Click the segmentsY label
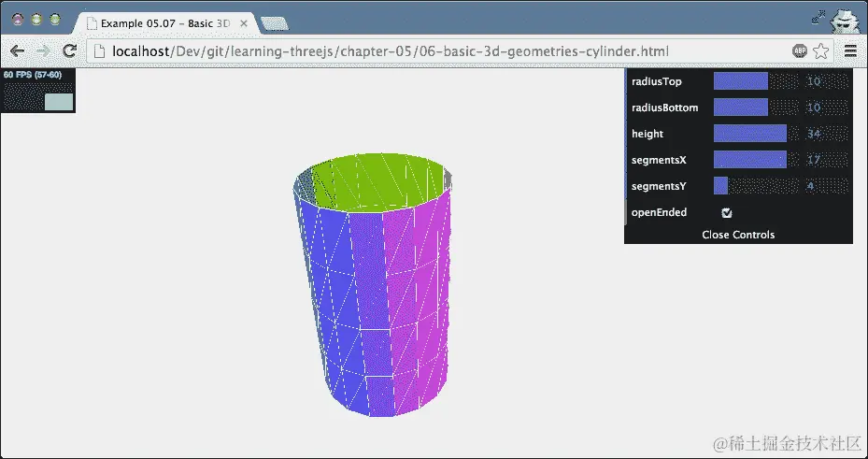The height and width of the screenshot is (459, 868). (659, 186)
